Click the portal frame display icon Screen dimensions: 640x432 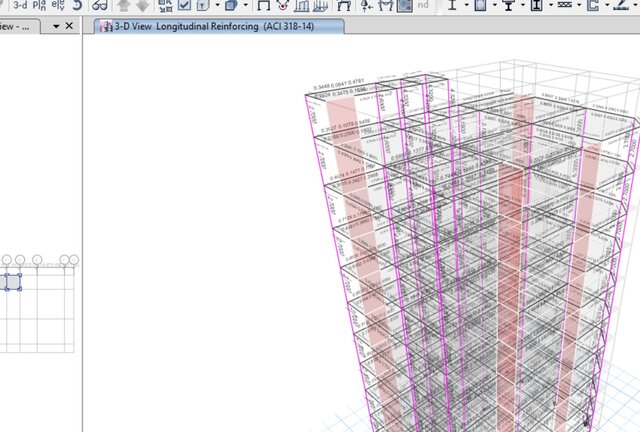(264, 5)
